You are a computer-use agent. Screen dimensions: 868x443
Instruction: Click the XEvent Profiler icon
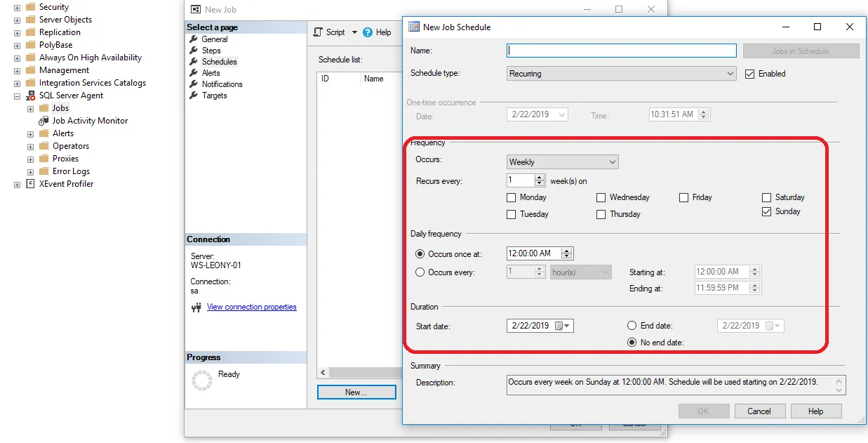30,184
